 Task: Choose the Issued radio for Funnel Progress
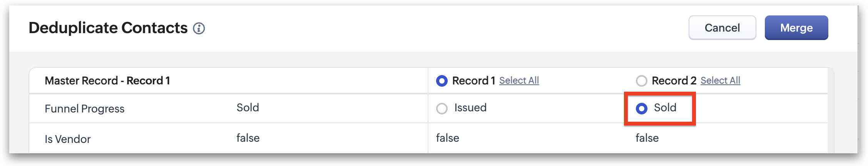click(x=442, y=109)
